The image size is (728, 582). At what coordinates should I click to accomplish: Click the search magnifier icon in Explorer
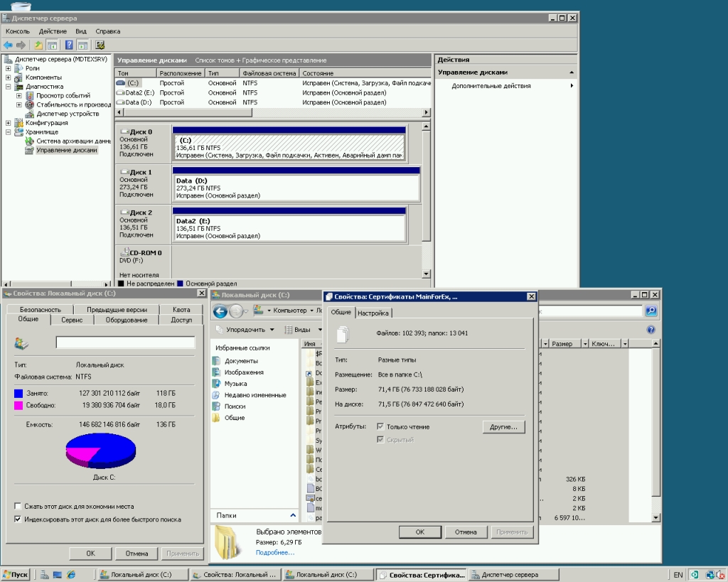(651, 311)
